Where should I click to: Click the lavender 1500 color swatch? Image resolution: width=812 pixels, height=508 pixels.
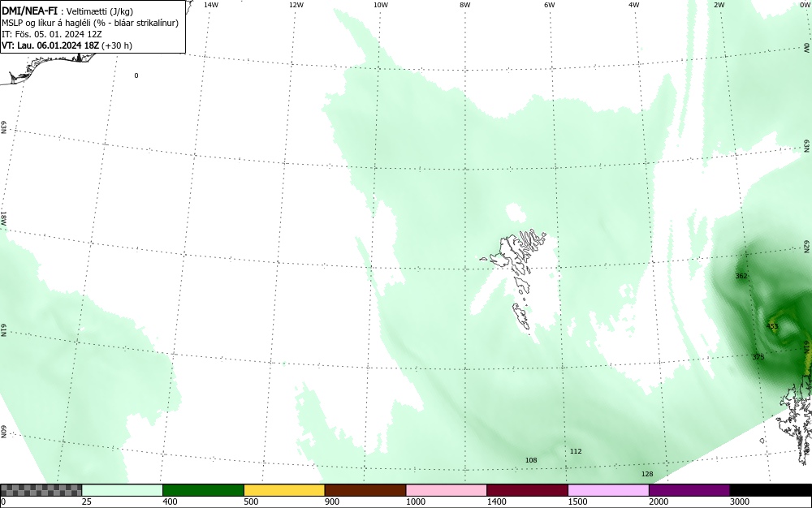[x=608, y=490]
